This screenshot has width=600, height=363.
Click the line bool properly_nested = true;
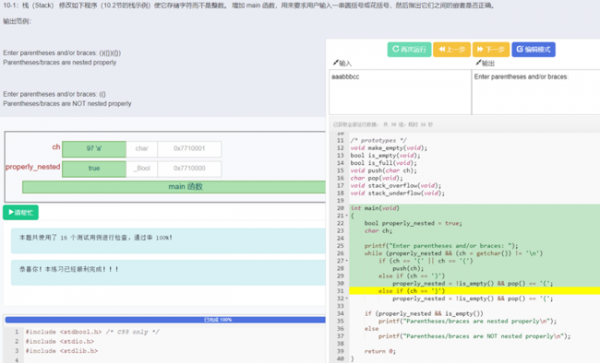[413, 223]
